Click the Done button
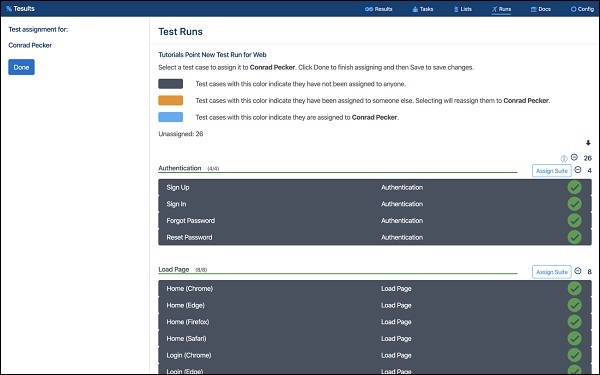Screen dimensions: 600x375 21,67
